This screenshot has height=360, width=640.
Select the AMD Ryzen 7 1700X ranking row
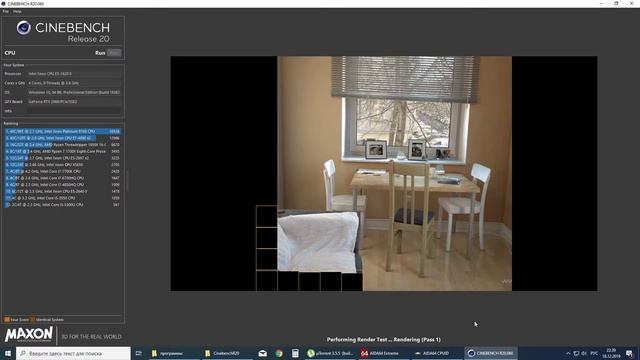click(x=63, y=151)
